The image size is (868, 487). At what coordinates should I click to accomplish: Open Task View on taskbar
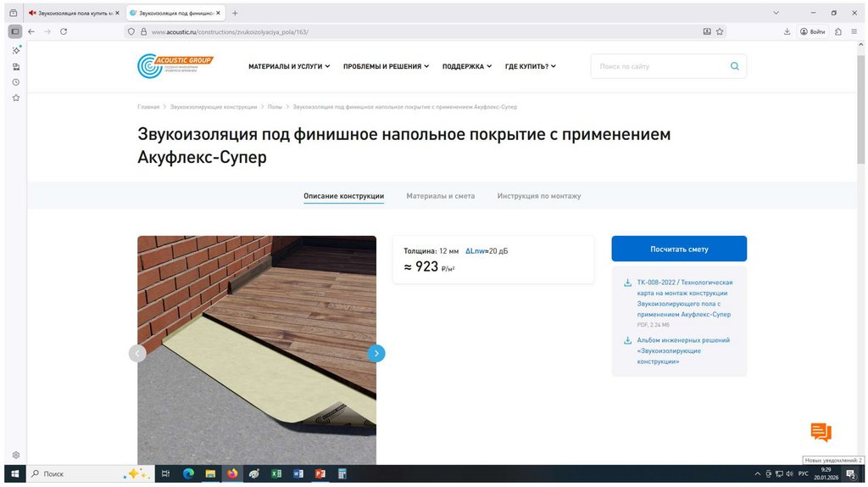[165, 473]
